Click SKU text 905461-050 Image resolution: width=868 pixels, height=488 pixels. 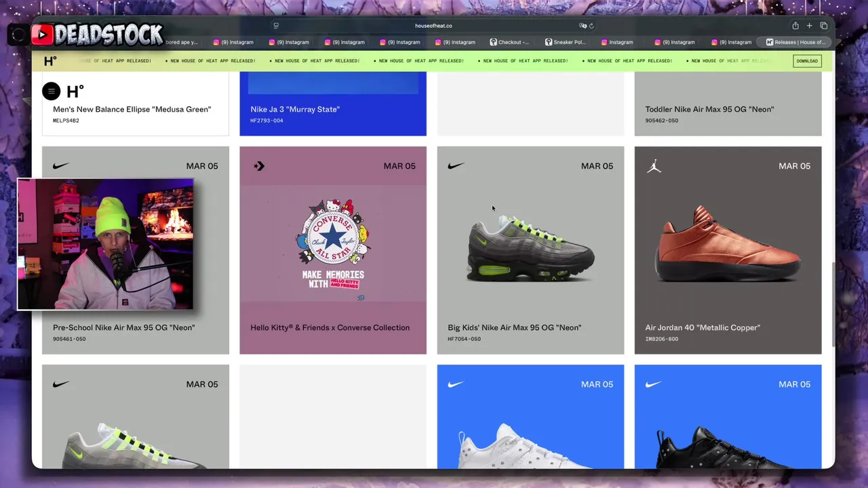[69, 339]
